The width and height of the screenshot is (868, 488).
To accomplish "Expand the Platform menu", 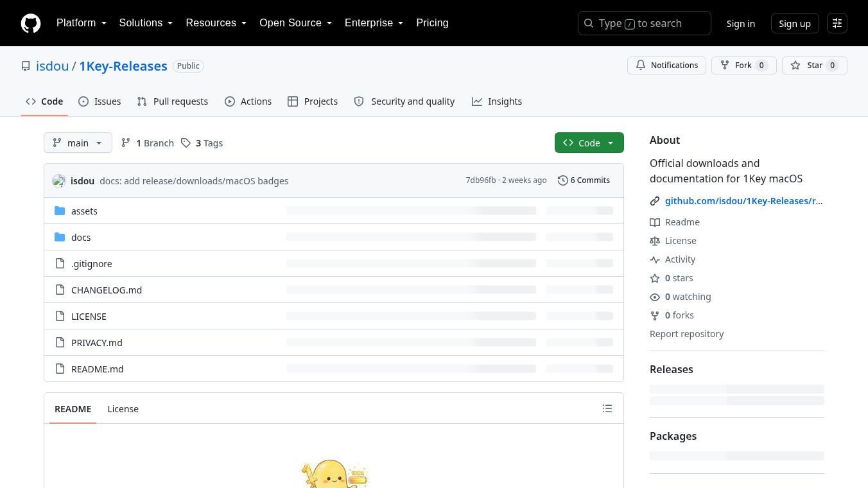I will [82, 23].
